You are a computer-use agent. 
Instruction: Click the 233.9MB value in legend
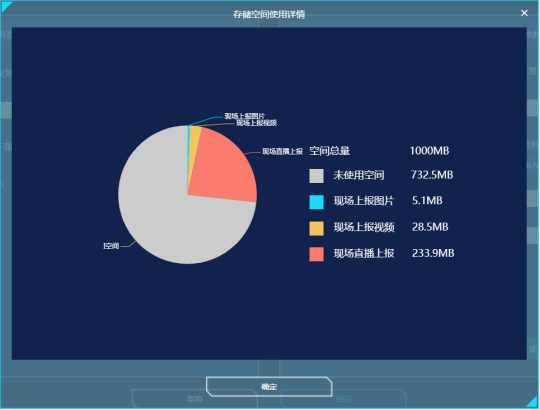pyautogui.click(x=433, y=253)
